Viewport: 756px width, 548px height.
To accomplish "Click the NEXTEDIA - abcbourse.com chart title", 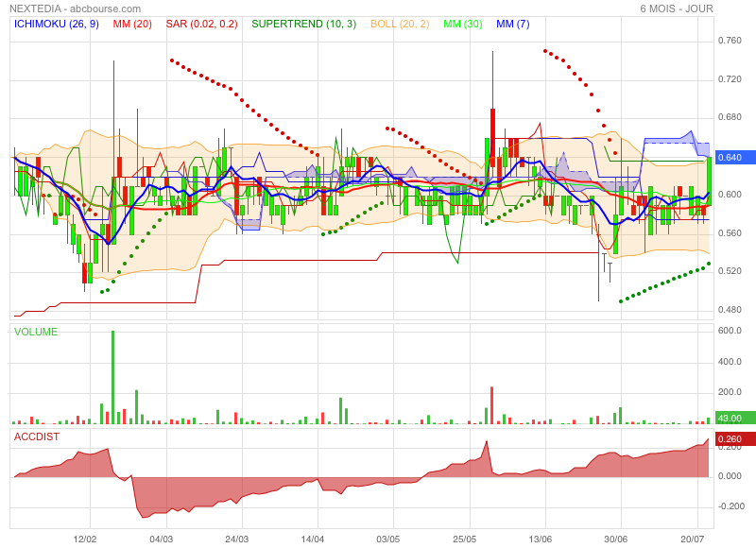I will click(76, 9).
